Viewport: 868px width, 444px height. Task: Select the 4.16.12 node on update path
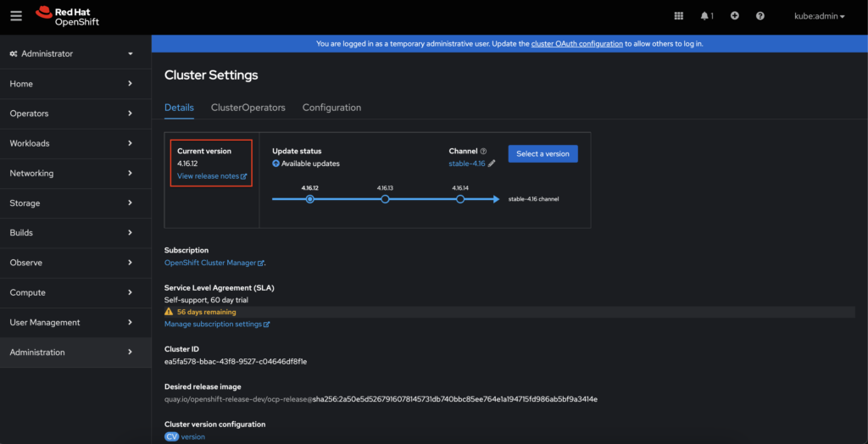tap(310, 199)
